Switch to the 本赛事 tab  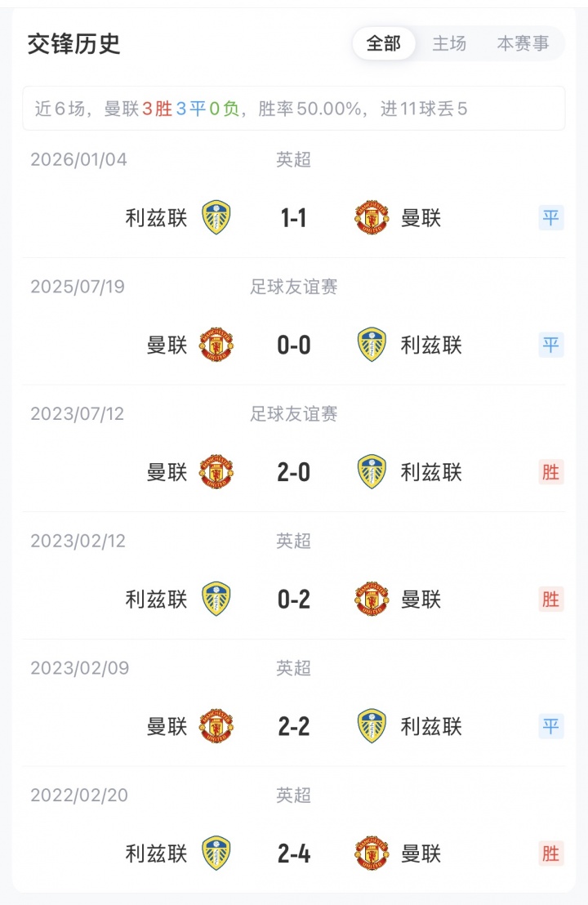click(523, 43)
